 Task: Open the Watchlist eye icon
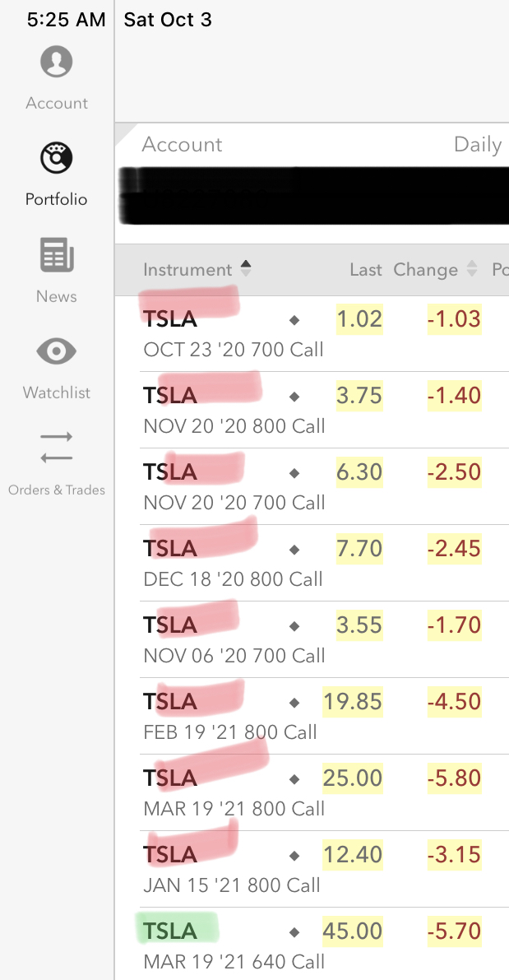click(x=57, y=352)
